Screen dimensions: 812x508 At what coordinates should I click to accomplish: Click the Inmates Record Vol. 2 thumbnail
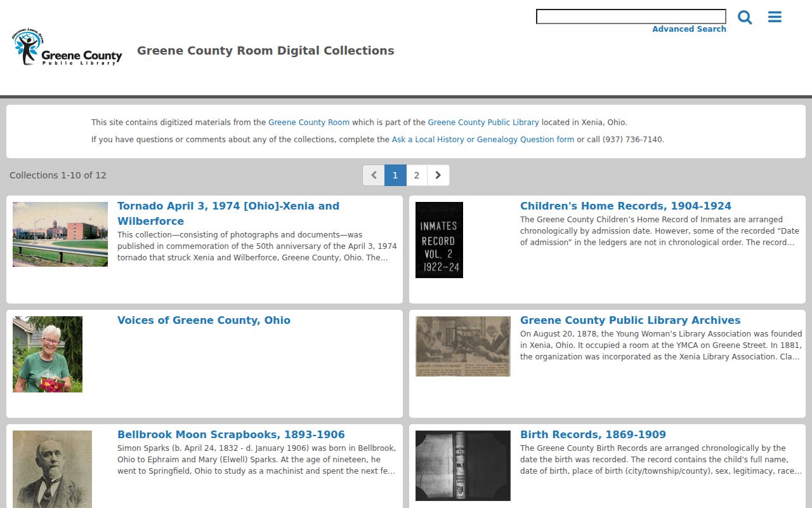tap(439, 240)
